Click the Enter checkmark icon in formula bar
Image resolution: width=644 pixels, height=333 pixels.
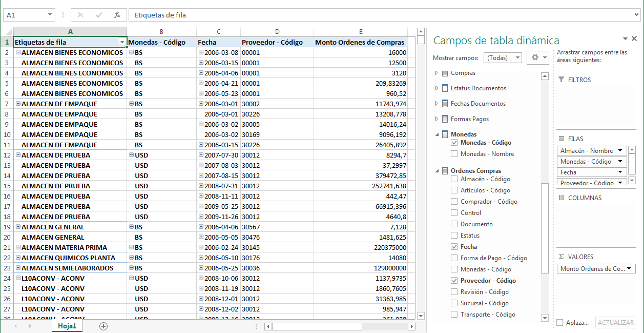[99, 15]
